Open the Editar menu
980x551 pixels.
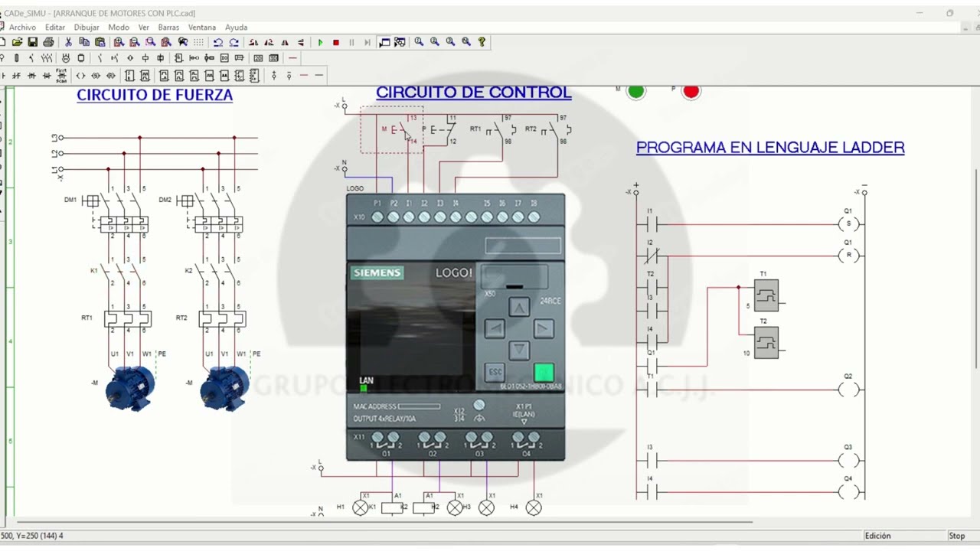pos(55,27)
